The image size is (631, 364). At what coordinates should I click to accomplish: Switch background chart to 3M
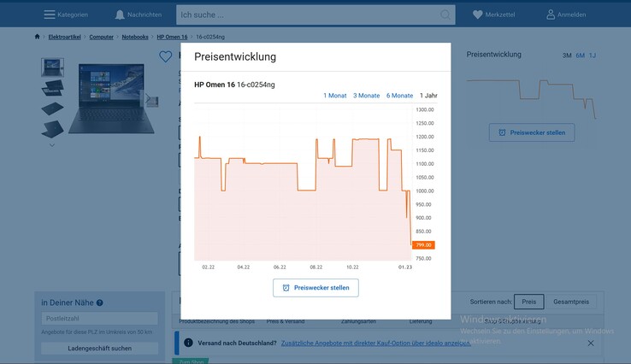[567, 56]
